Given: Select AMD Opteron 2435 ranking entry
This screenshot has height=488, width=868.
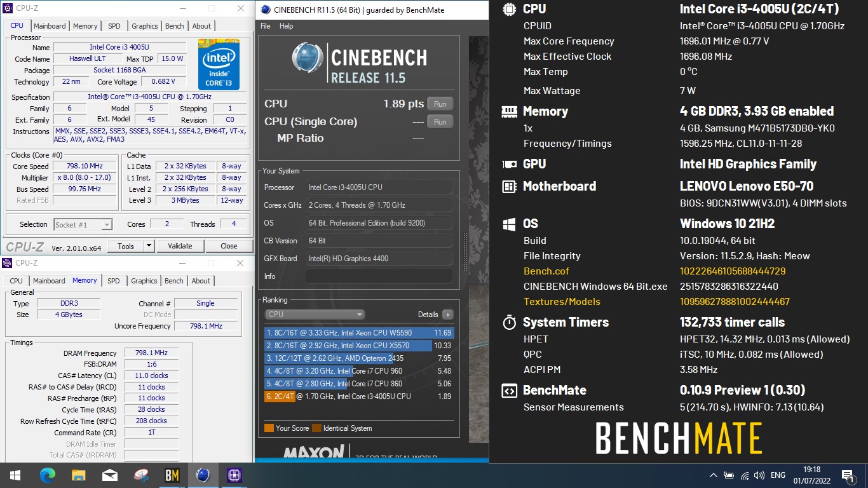Looking at the screenshot, I should click(x=359, y=358).
